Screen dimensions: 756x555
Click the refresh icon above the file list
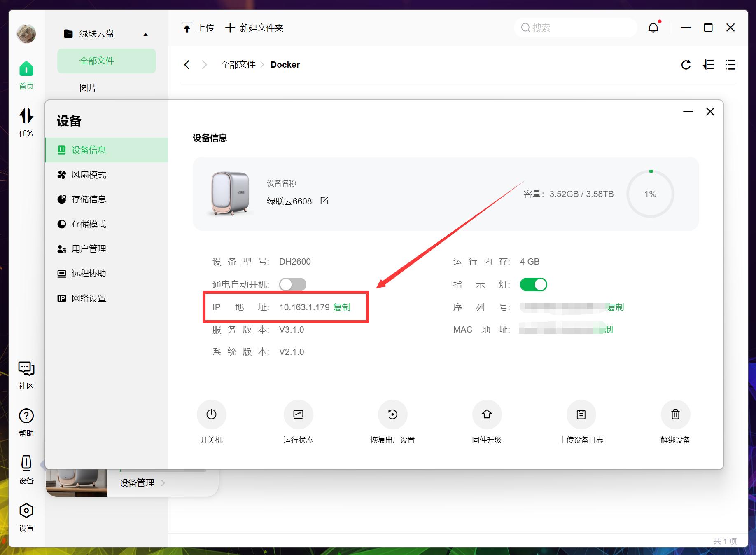tap(686, 65)
